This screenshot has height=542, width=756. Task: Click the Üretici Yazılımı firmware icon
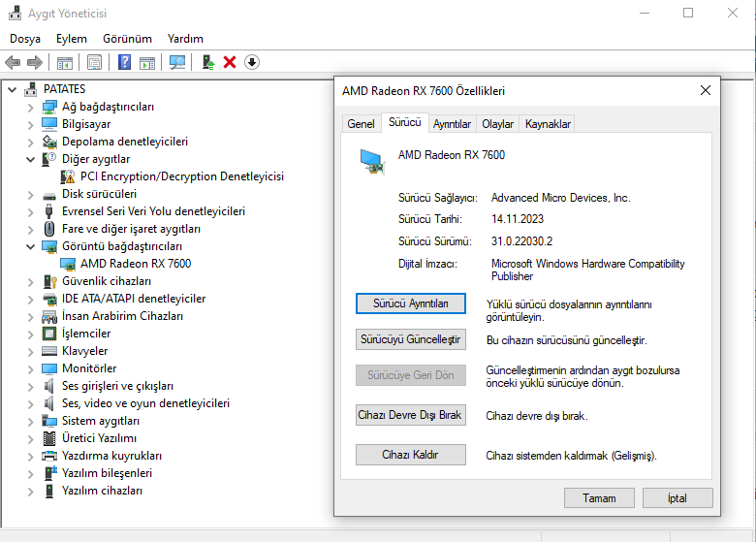[49, 438]
